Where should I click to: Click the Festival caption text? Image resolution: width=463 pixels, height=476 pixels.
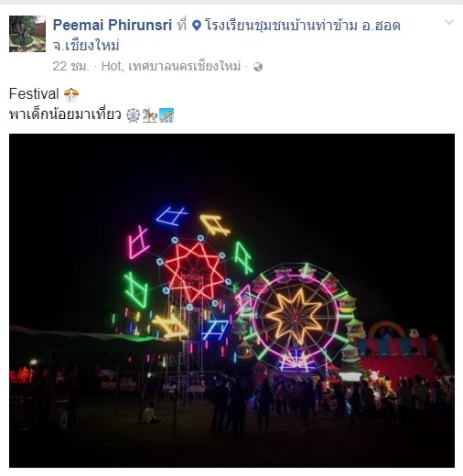pyautogui.click(x=34, y=94)
